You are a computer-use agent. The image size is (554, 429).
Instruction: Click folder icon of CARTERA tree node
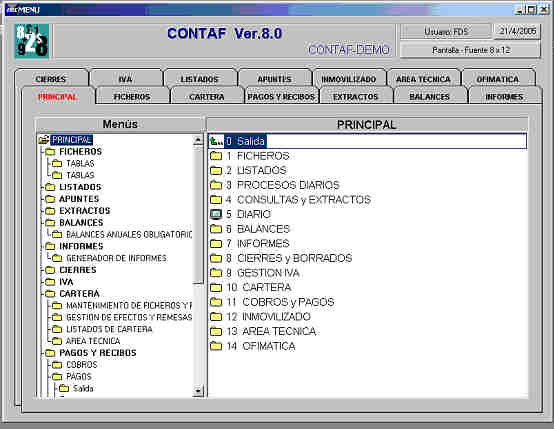click(x=50, y=294)
